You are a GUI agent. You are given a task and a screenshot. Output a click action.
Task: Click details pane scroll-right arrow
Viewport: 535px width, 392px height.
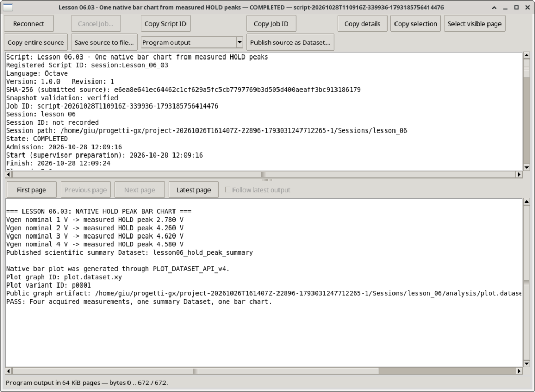pyautogui.click(x=519, y=174)
